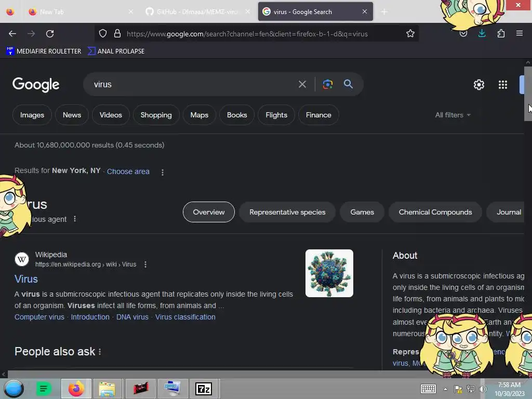This screenshot has height=399, width=532.
Task: Open the volume speaker tray icon
Action: (x=483, y=389)
